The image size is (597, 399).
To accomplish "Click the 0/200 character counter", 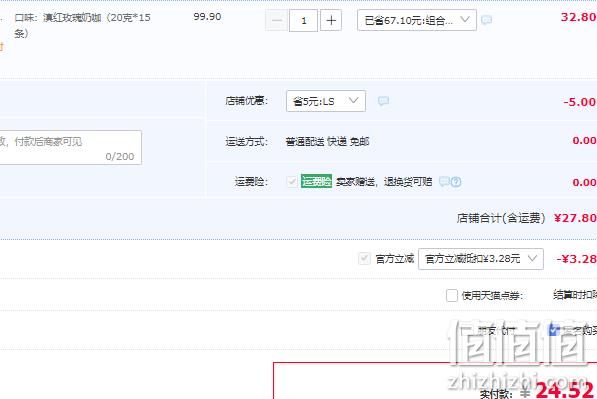I will coord(120,156).
